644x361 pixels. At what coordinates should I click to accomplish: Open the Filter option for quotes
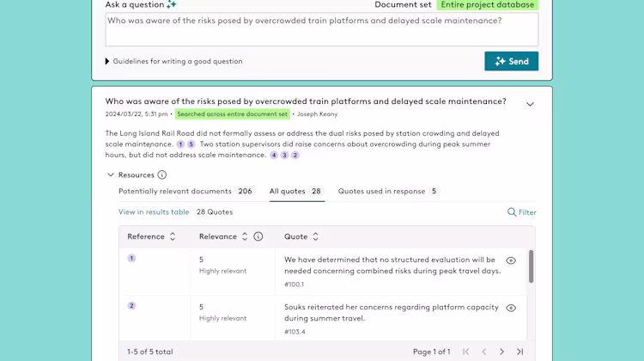click(521, 212)
